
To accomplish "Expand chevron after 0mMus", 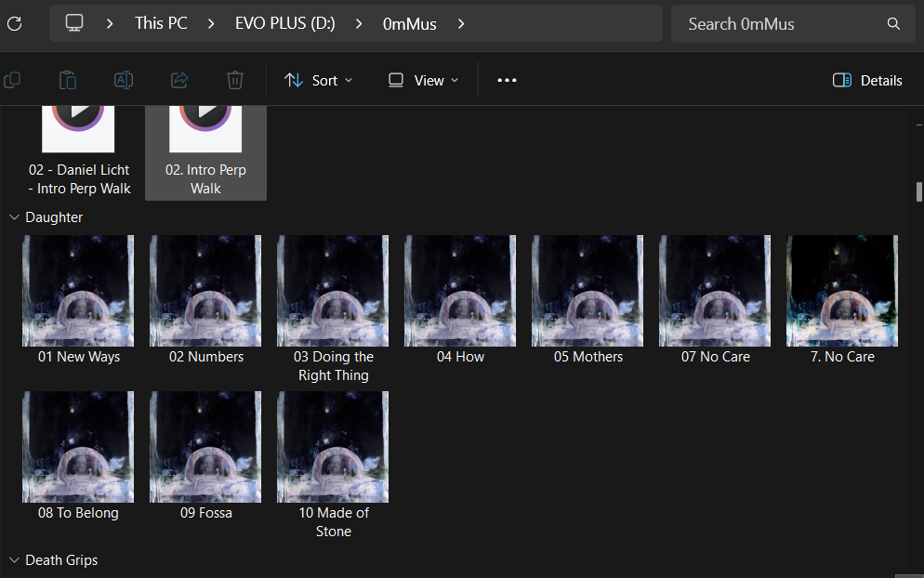I will click(461, 23).
